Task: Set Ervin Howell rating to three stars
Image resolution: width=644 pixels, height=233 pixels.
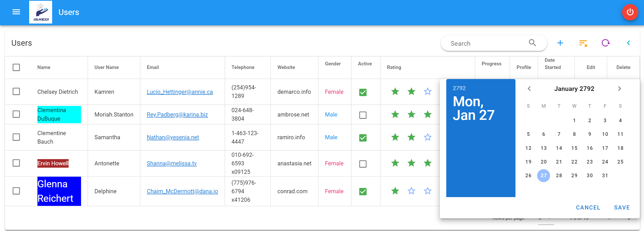Action: click(x=427, y=163)
